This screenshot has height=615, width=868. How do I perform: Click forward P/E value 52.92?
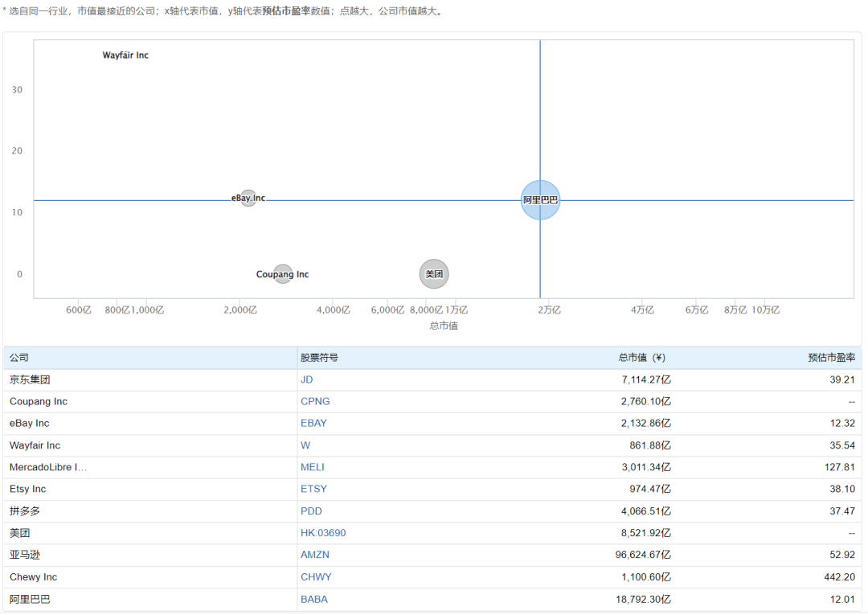(842, 555)
